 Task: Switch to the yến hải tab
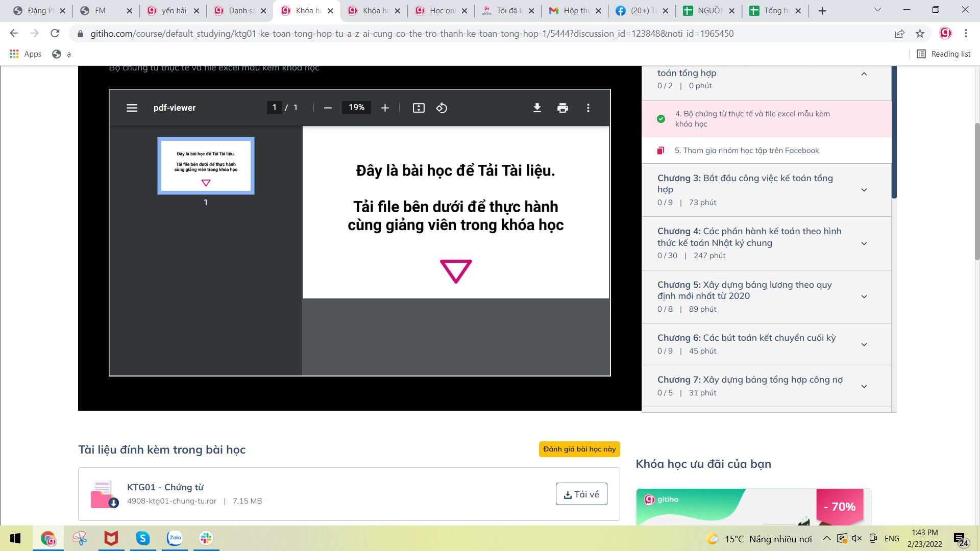pos(173,11)
